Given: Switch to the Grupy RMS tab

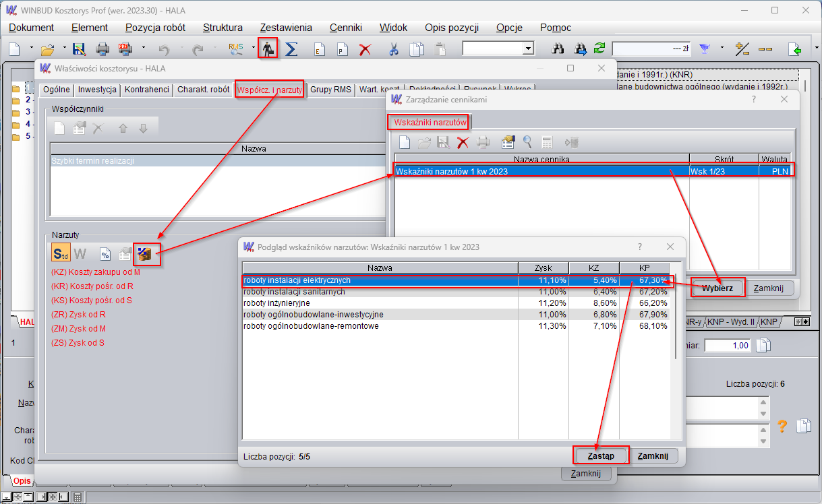Looking at the screenshot, I should (330, 90).
